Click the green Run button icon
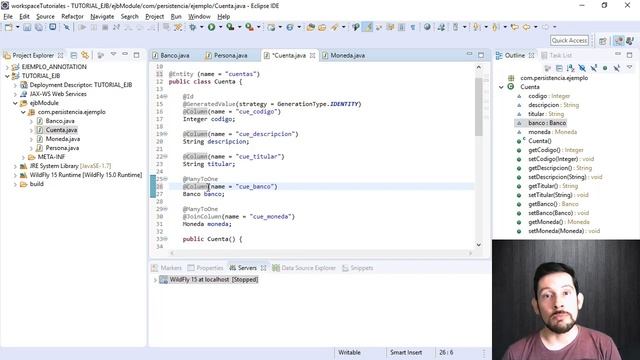Viewport: 640px width, 360px height. [211, 27]
